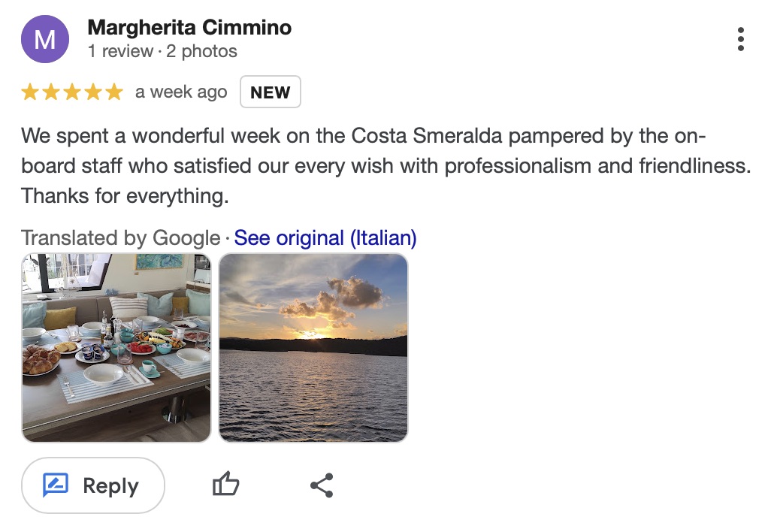Viewport: 780px width, 532px height.
Task: Click the fourth yellow rating star
Action: [x=93, y=92]
